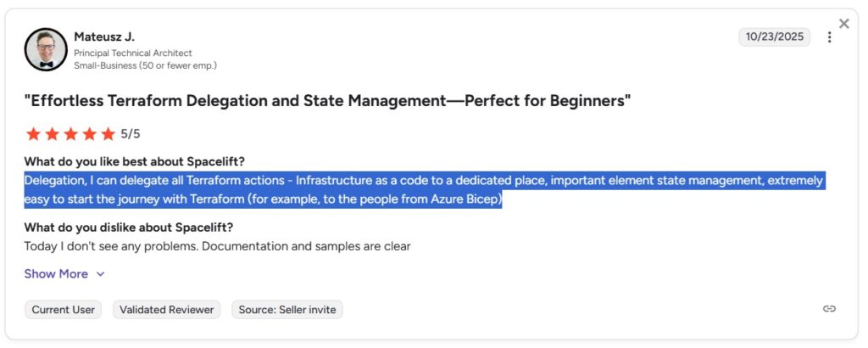The width and height of the screenshot is (868, 348).
Task: Click the copy review link icon
Action: 829,309
